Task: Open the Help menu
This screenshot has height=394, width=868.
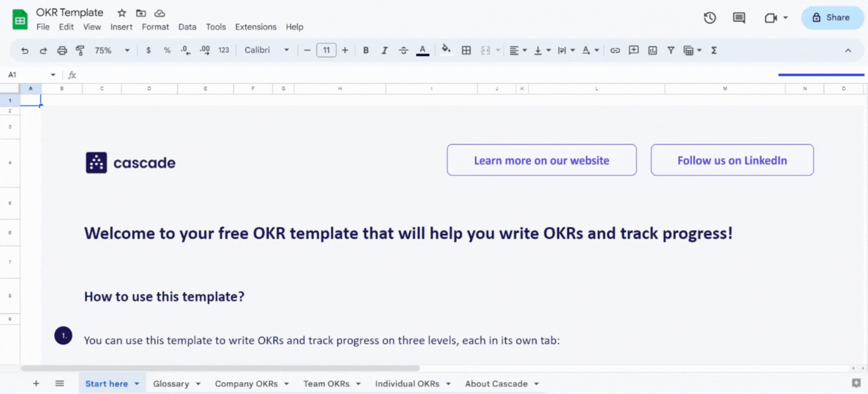Action: click(x=294, y=27)
